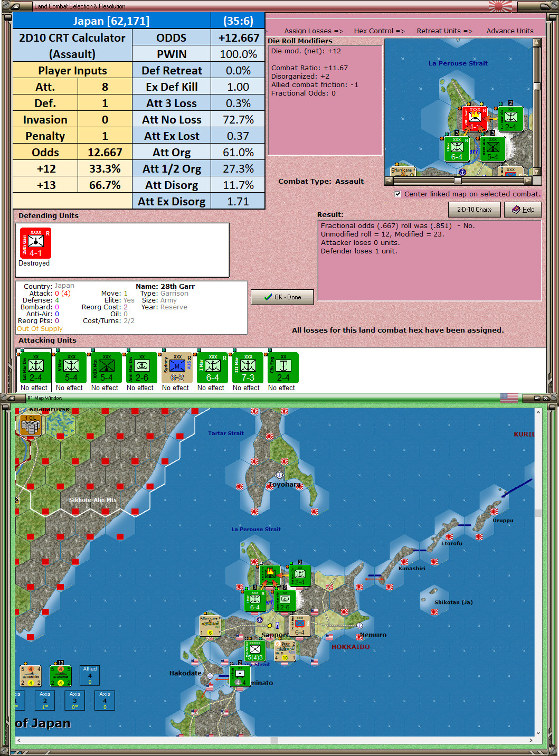Select the III Mar 7-3 attacking unit

[248, 367]
